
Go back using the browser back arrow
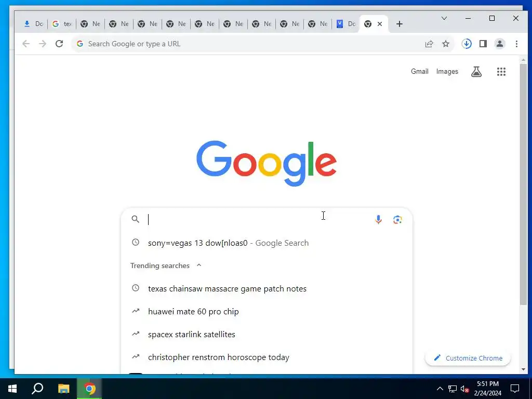tap(26, 44)
